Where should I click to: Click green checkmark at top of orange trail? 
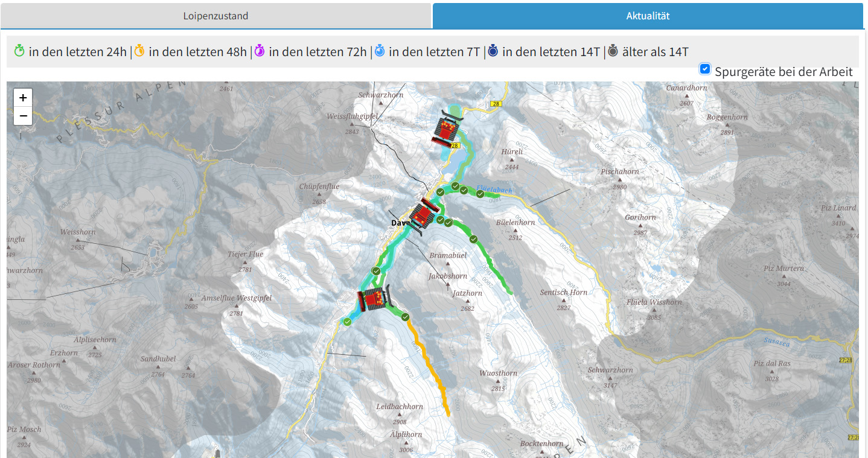405,317
